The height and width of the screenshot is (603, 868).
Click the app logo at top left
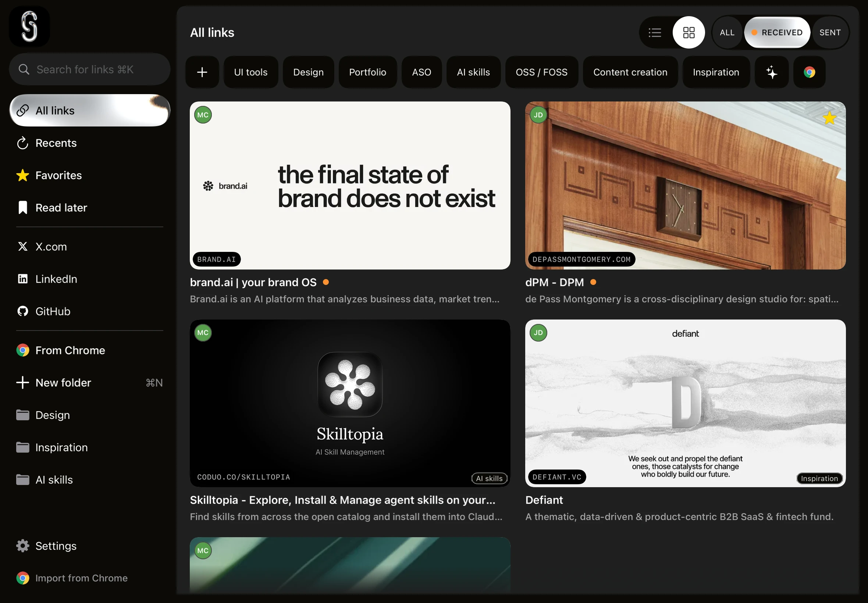click(x=29, y=26)
